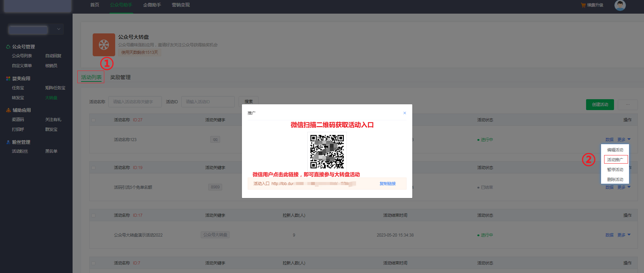The width and height of the screenshot is (644, 273).
Task: Click the 公众号大转盘 orange wheel icon
Action: 104,45
